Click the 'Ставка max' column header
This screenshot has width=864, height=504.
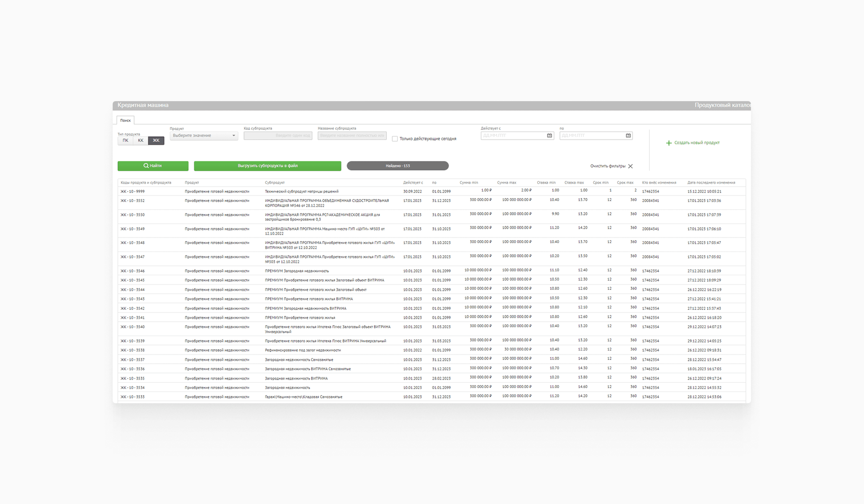[x=574, y=183]
